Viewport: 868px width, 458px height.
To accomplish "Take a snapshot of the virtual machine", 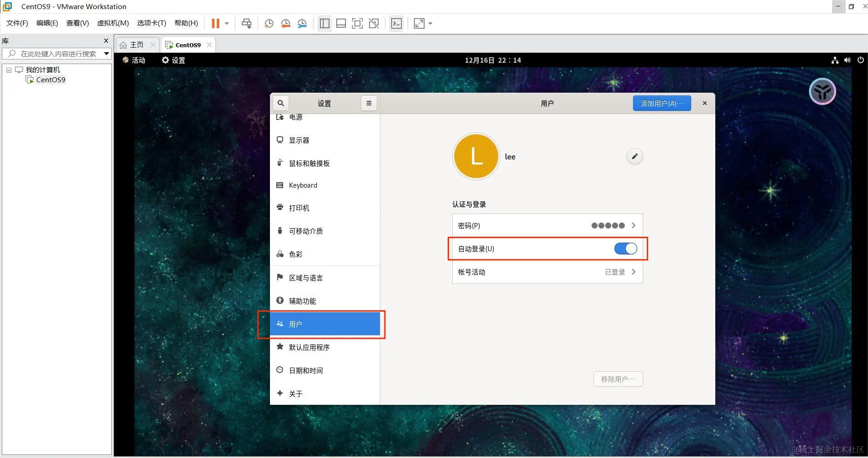I will [268, 23].
